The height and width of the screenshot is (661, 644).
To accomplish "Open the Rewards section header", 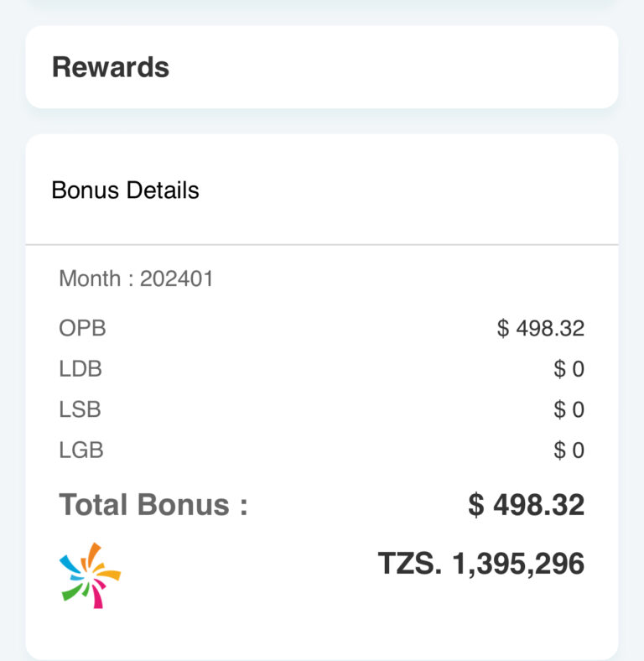I will coord(111,67).
